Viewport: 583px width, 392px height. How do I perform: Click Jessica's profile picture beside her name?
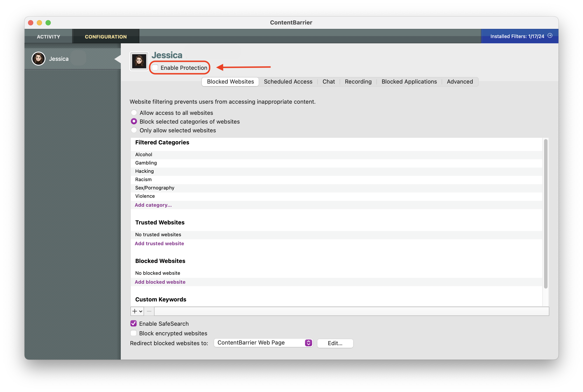click(139, 61)
